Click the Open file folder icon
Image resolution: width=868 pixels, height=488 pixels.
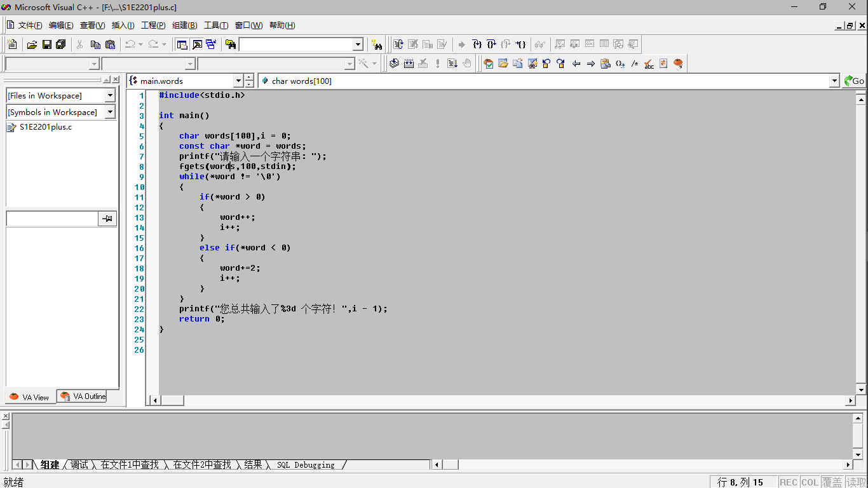click(x=32, y=44)
